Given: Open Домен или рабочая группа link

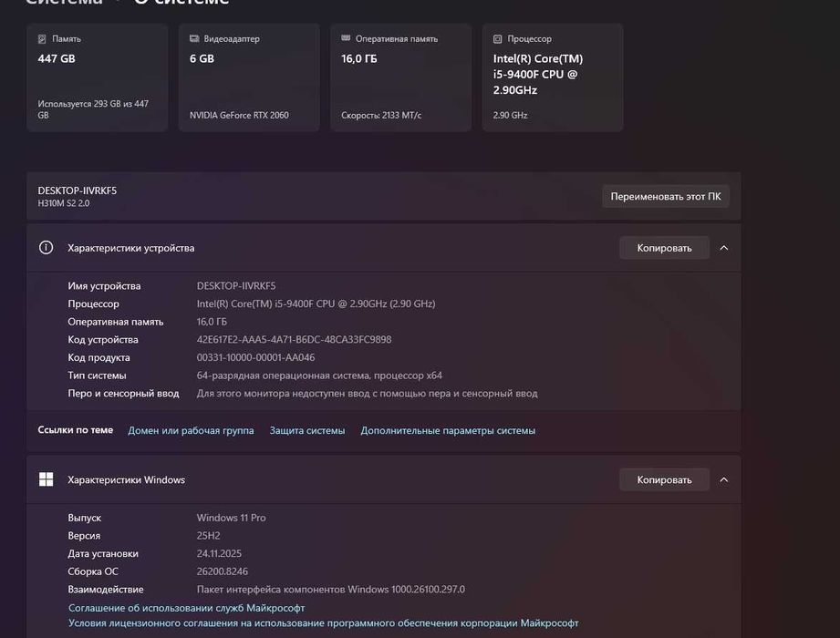Looking at the screenshot, I should point(191,430).
